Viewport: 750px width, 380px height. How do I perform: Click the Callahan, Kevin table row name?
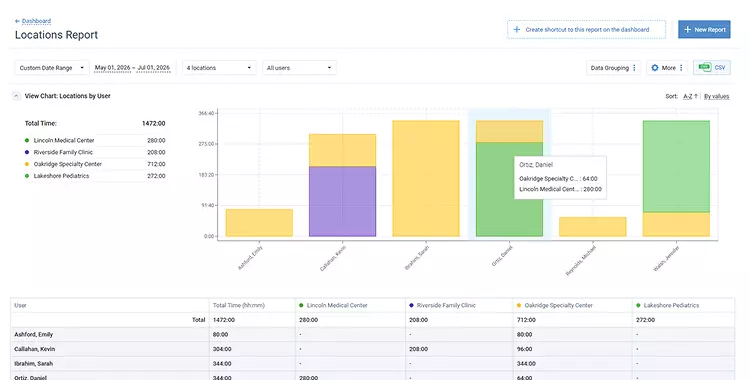[34, 349]
